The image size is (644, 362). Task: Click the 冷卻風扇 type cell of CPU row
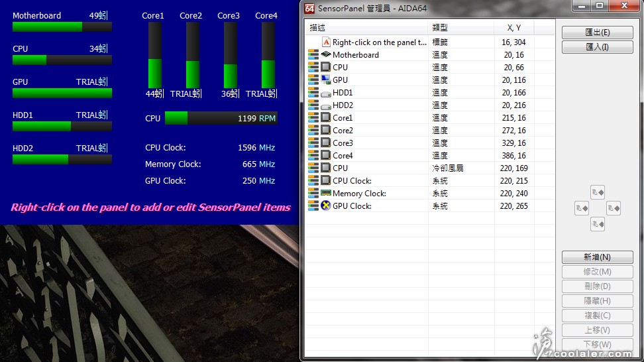click(448, 168)
